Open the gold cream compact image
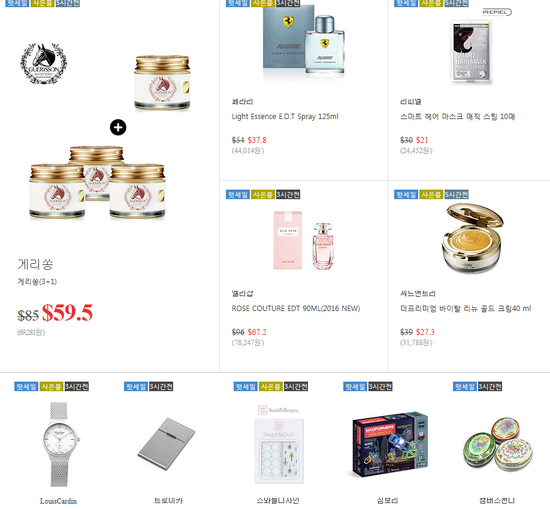This screenshot has width=550, height=509. tap(472, 238)
